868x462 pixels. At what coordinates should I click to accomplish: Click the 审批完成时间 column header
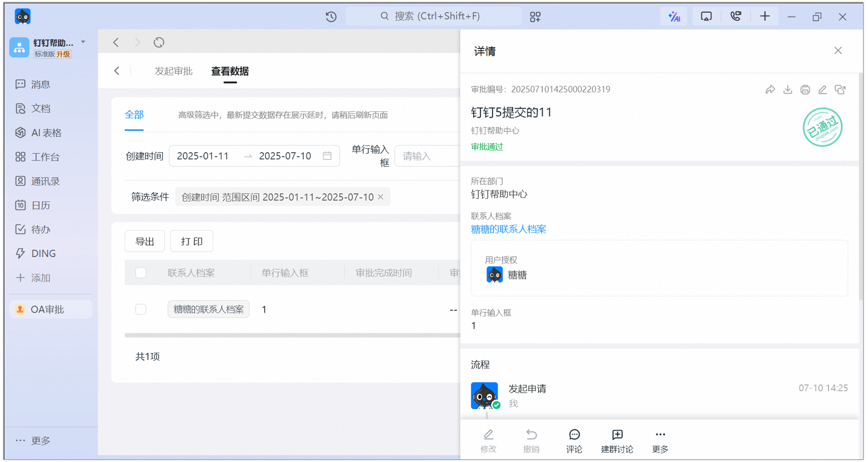(384, 273)
